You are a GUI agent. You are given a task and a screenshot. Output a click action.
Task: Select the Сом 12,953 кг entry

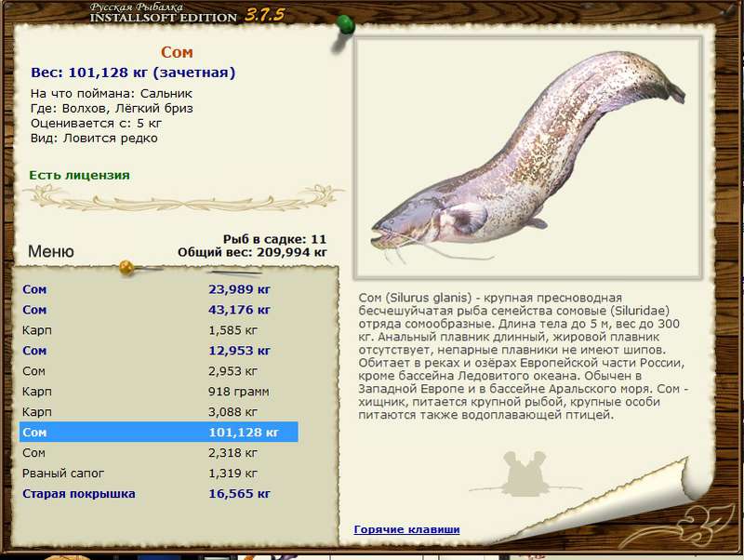click(158, 351)
